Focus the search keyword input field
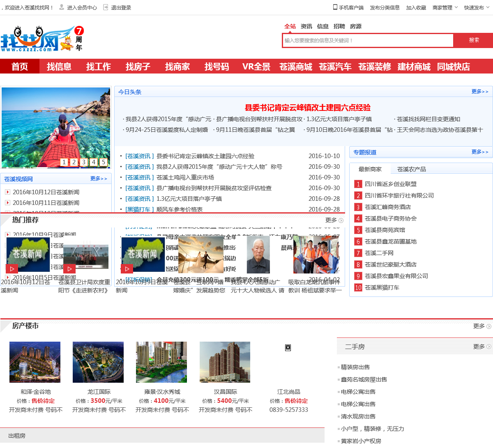Screen dimensions: 493x448 (x=368, y=40)
